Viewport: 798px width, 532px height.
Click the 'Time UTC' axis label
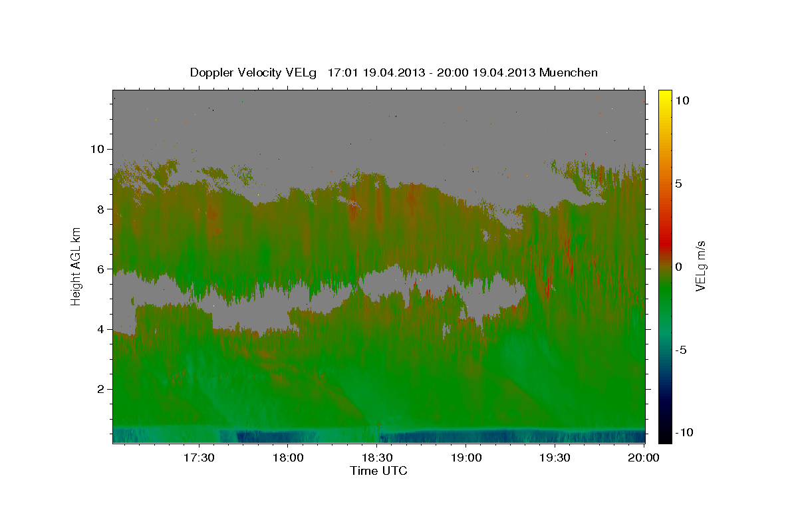click(x=378, y=471)
